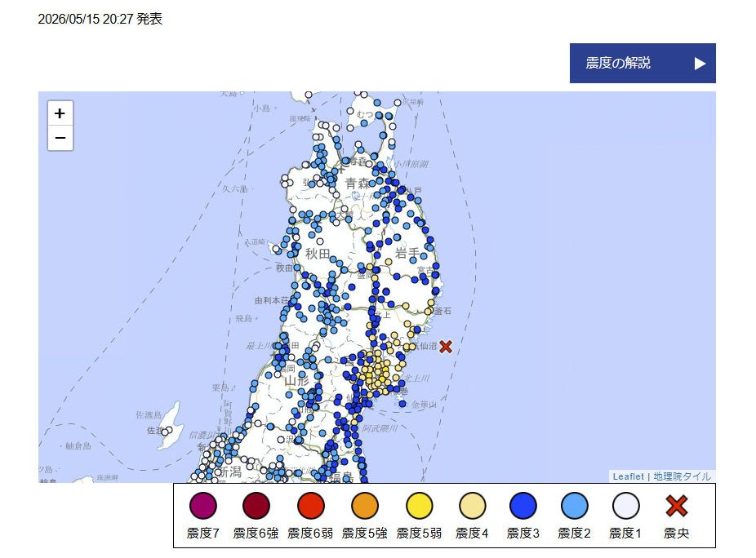
Task: Click the 久六島 island label
Action: [x=235, y=188]
